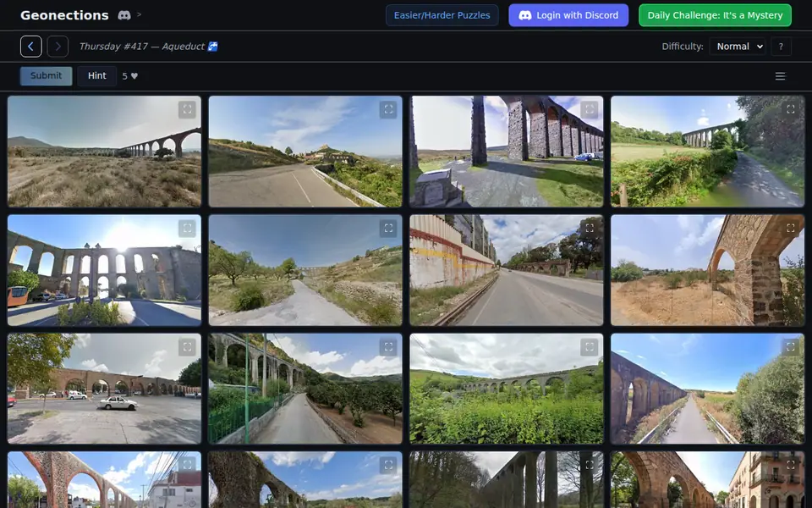This screenshot has width=812, height=508.
Task: Open the Difficulty Normal dropdown
Action: click(x=738, y=47)
